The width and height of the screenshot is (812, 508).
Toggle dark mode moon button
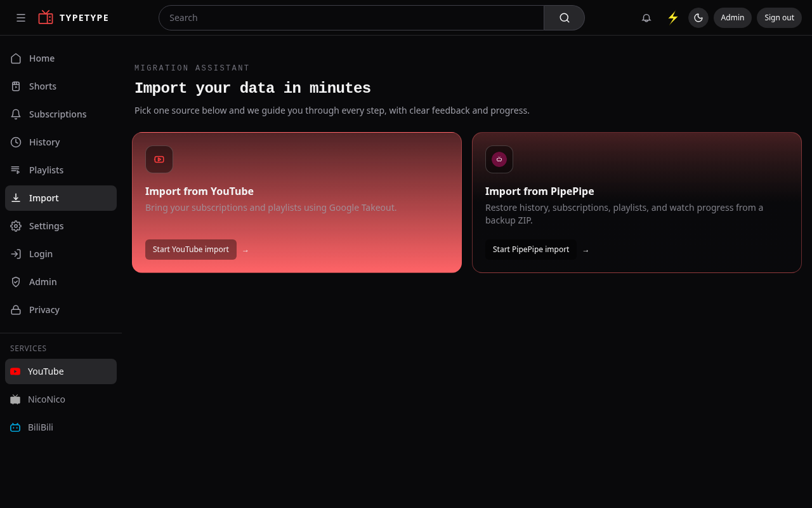698,18
